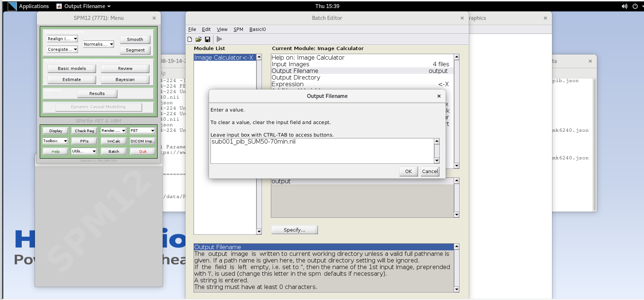
Task: Close the Graphics window
Action: coord(545,18)
